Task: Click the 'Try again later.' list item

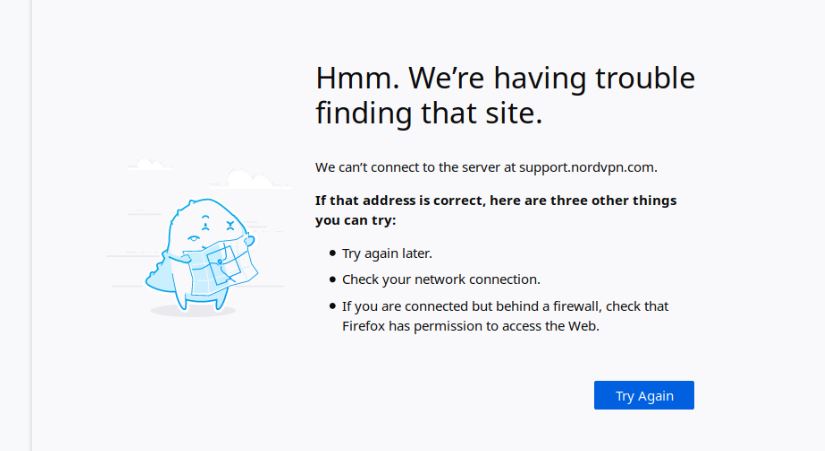Action: point(387,254)
